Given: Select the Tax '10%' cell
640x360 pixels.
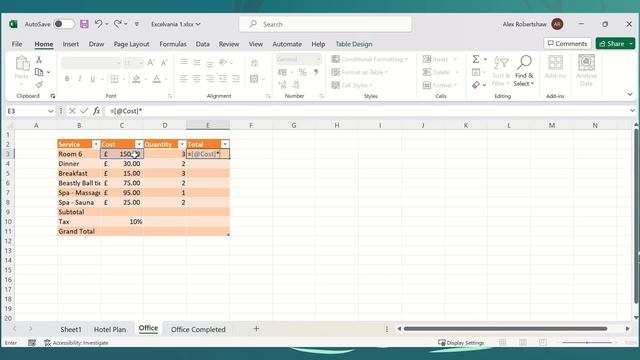Looking at the screenshot, I should pos(122,222).
